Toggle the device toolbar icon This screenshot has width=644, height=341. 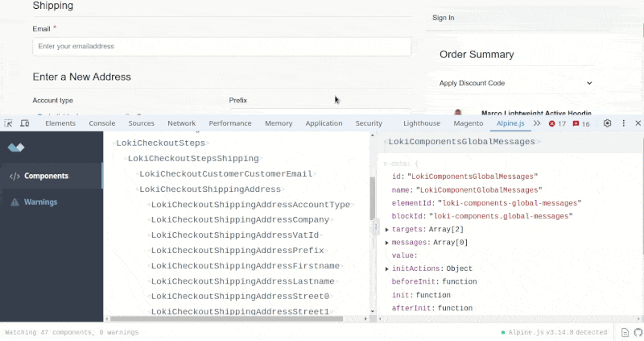[x=25, y=123]
